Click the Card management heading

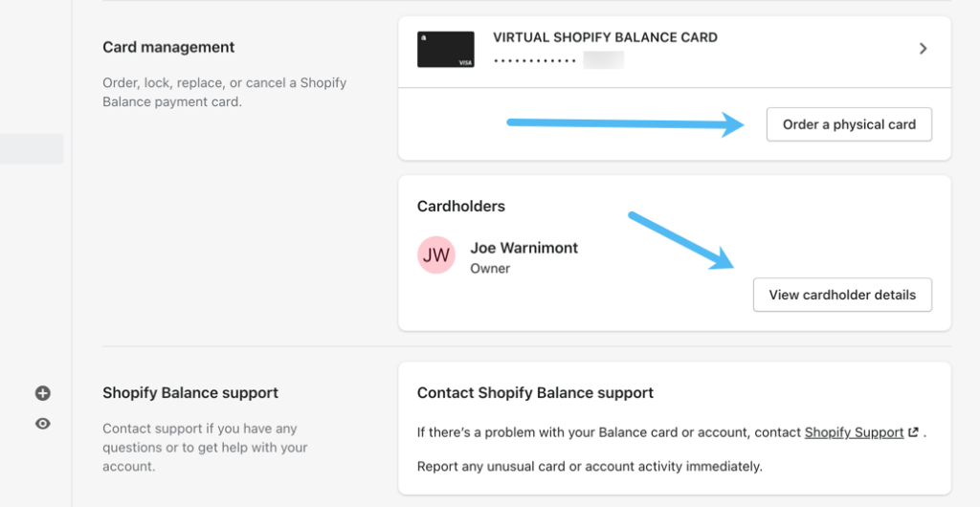(x=168, y=47)
